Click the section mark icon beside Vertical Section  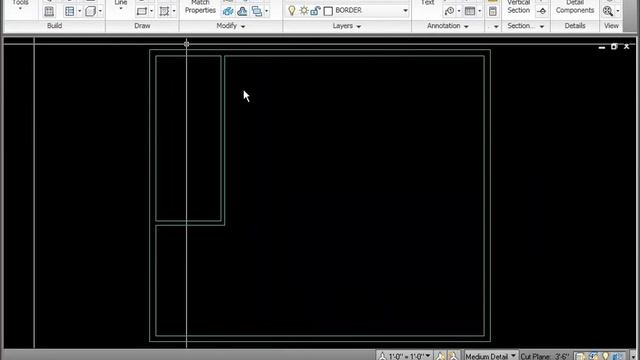pos(542,11)
